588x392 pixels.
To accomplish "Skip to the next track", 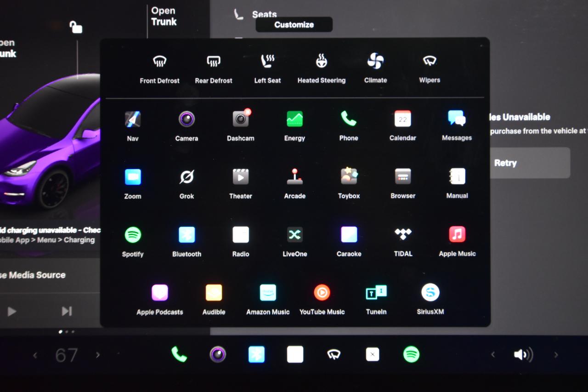I will [67, 311].
